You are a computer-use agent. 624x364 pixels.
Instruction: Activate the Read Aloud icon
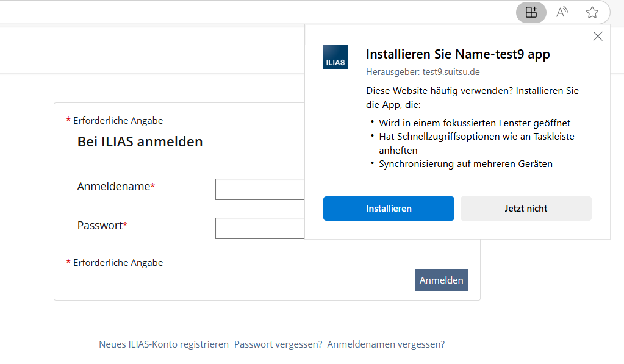562,12
